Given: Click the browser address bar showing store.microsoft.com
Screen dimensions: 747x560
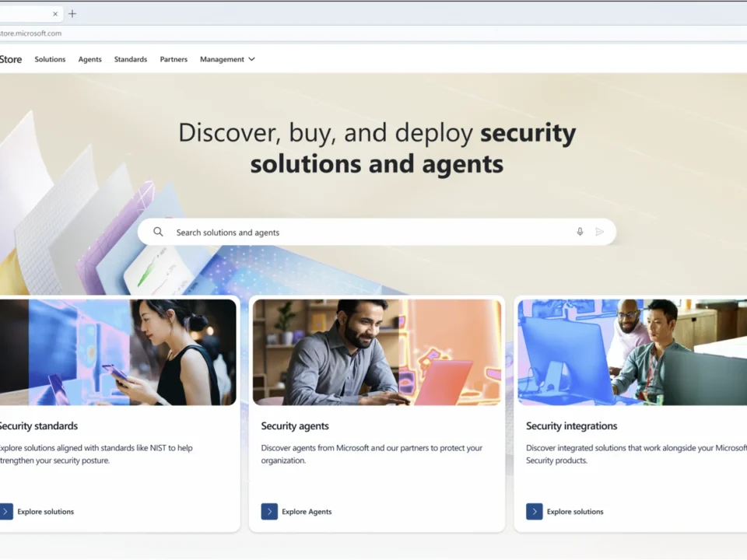Looking at the screenshot, I should 233,33.
